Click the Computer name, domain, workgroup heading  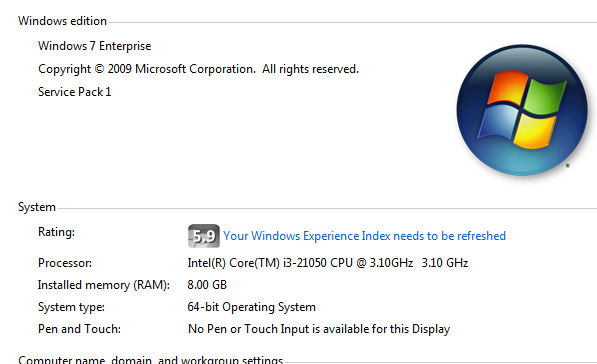150,359
